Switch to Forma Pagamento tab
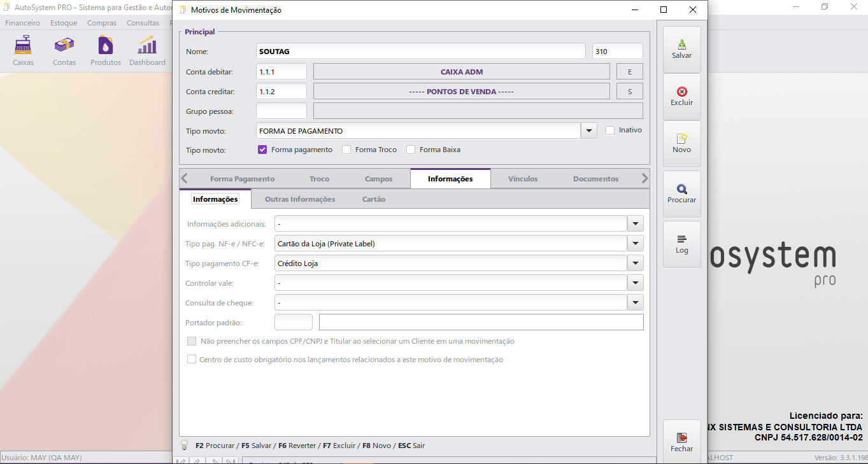This screenshot has height=464, width=868. pos(242,179)
